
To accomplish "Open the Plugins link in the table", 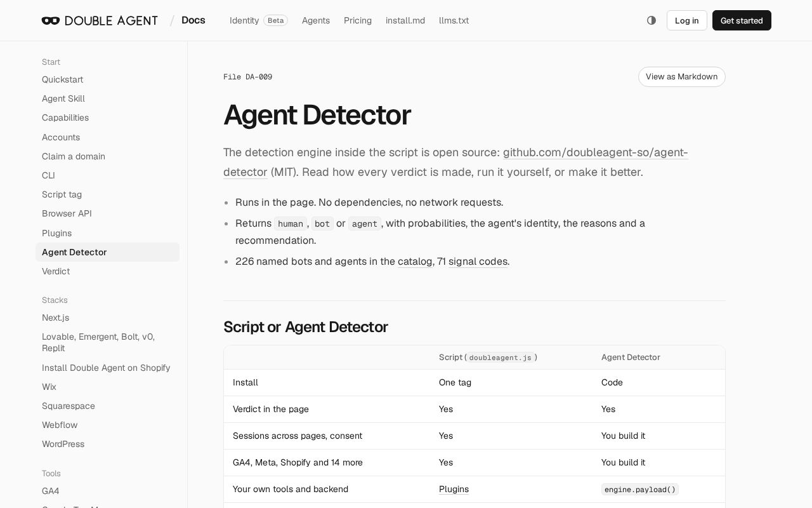I will 454,489.
